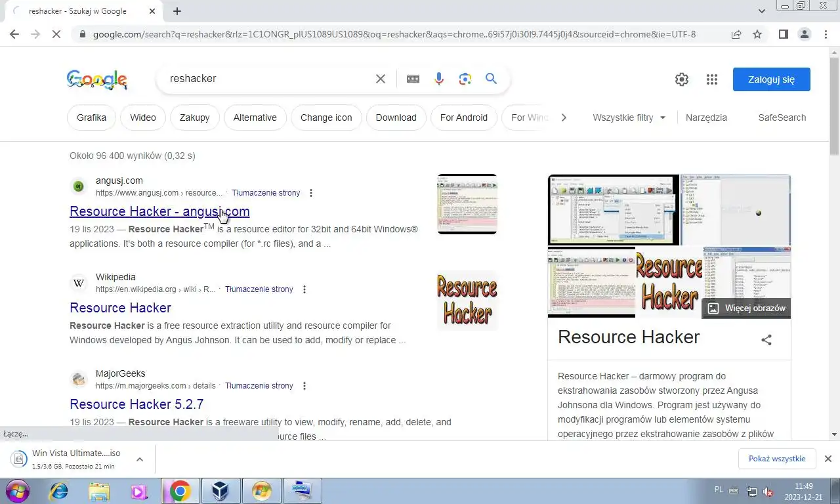Click Zaloguj się sign-in button
Screen dimensions: 840x504
772,79
